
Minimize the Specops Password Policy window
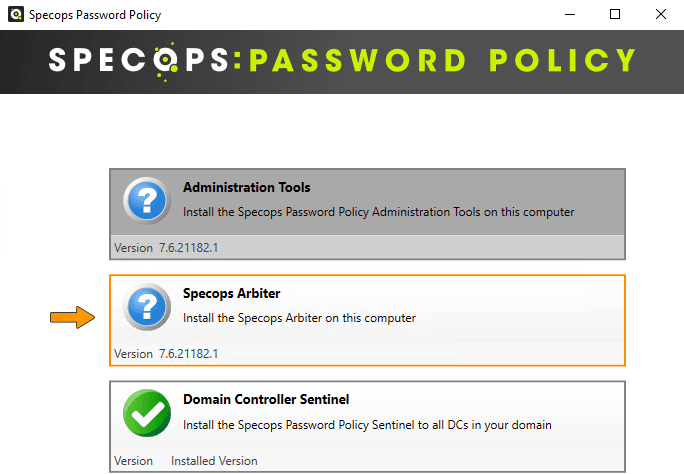(x=570, y=14)
